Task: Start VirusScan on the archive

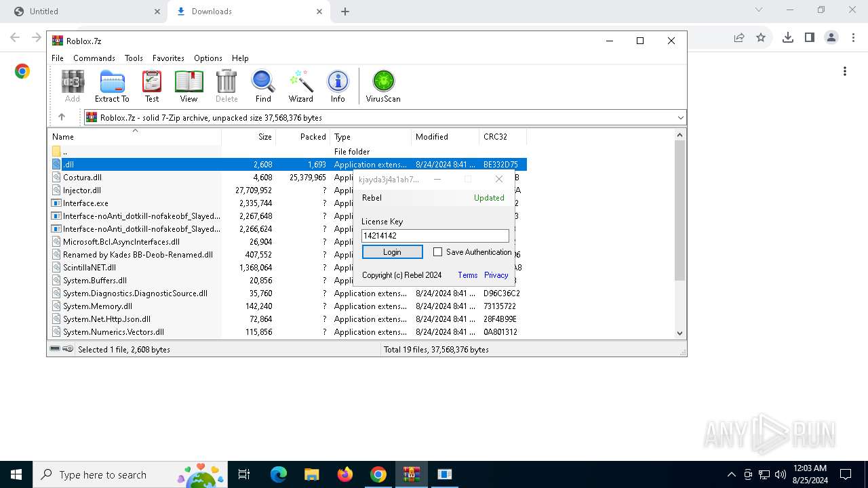Action: tap(383, 86)
